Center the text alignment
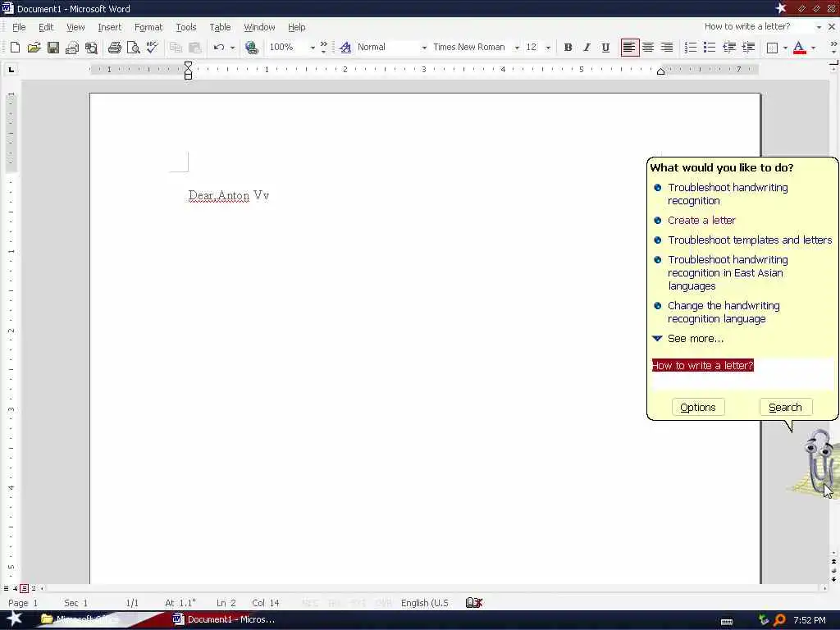This screenshot has width=840, height=630. click(x=648, y=47)
